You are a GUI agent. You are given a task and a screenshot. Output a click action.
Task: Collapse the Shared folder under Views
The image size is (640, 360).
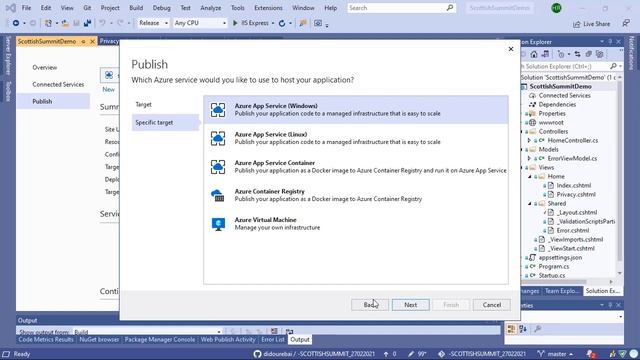click(x=530, y=203)
